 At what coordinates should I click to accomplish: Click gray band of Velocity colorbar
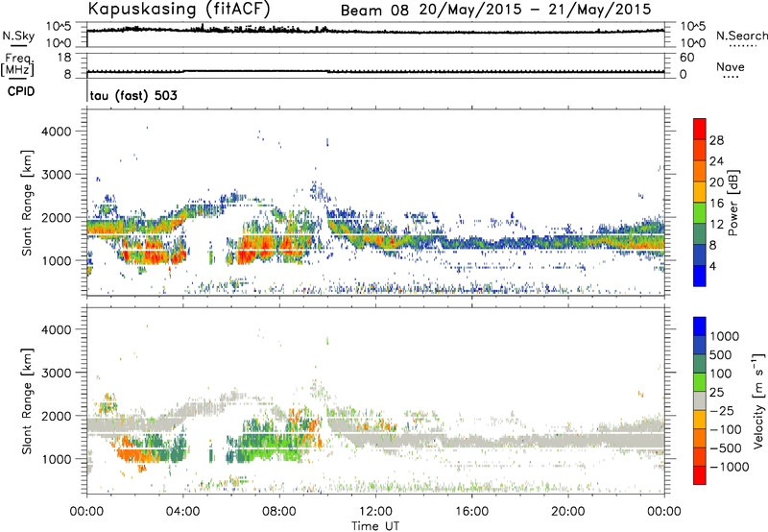coord(700,400)
